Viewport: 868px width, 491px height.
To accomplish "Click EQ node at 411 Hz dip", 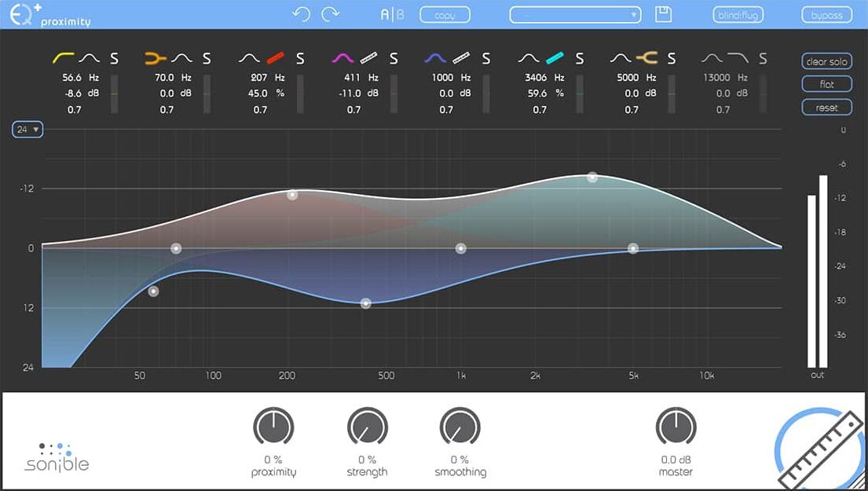I will tap(365, 303).
